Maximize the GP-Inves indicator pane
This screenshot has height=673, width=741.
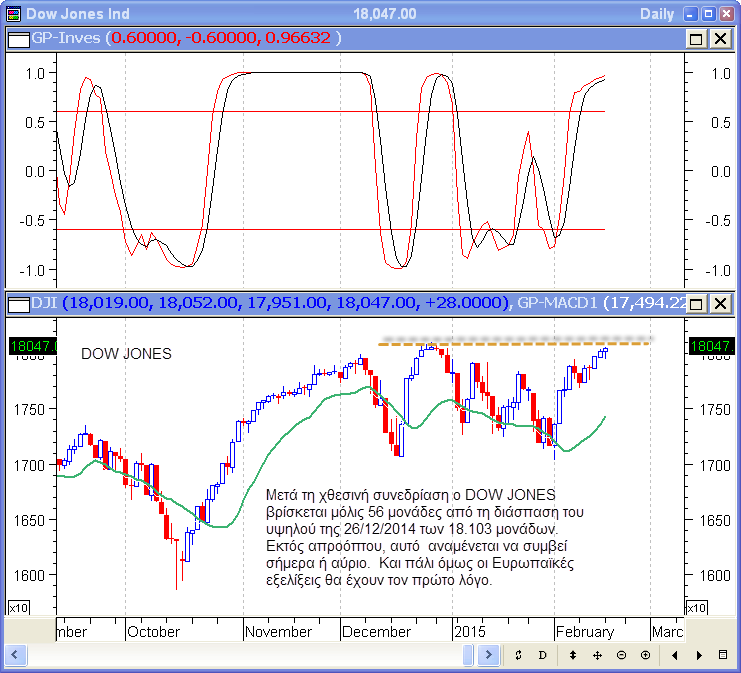coord(696,39)
